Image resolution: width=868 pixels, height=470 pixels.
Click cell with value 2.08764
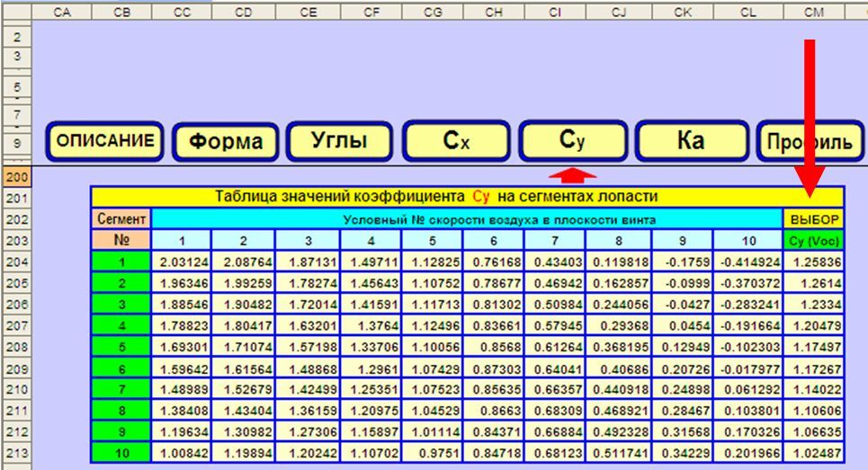244,262
